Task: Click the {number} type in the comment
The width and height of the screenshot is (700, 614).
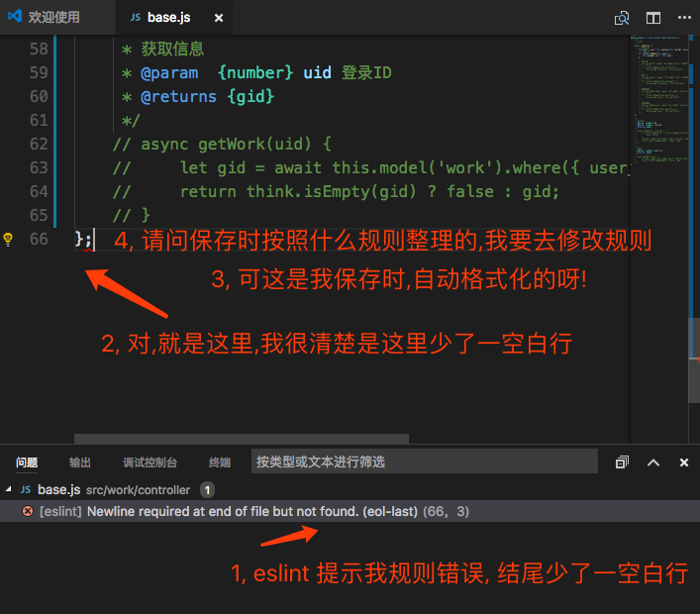Action: 255,72
